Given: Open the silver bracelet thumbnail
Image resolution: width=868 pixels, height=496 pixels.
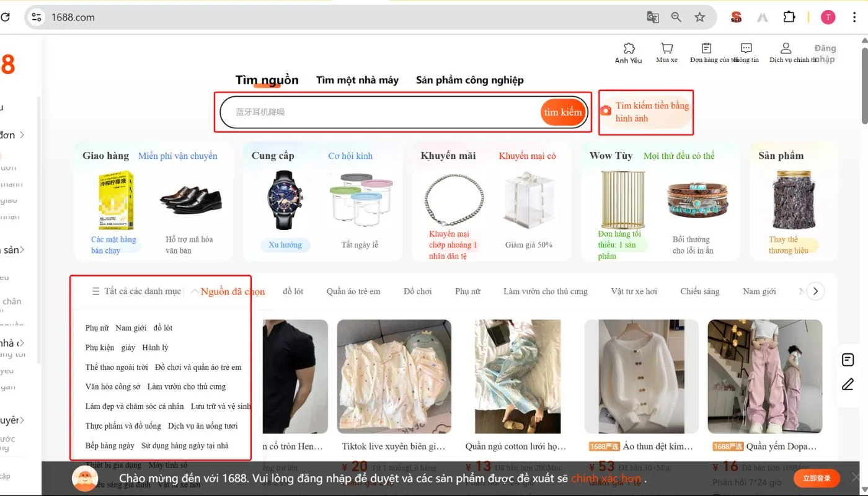Looking at the screenshot, I should click(x=453, y=199).
